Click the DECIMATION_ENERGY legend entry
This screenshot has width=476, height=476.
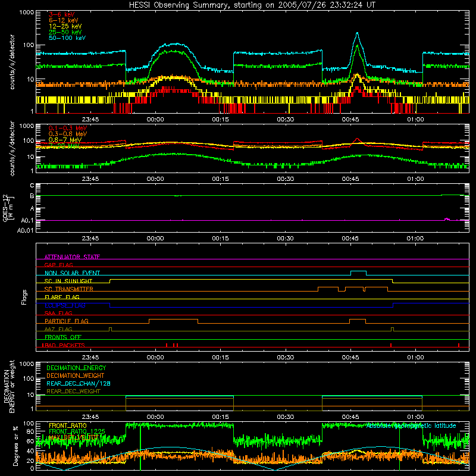point(76,368)
